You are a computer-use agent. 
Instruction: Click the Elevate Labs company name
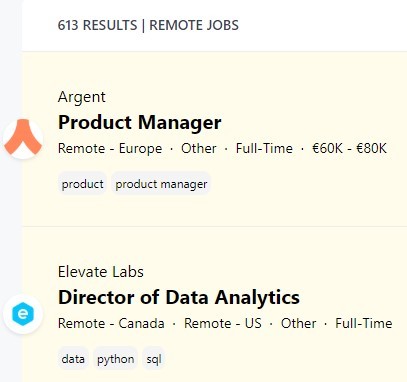coord(101,272)
